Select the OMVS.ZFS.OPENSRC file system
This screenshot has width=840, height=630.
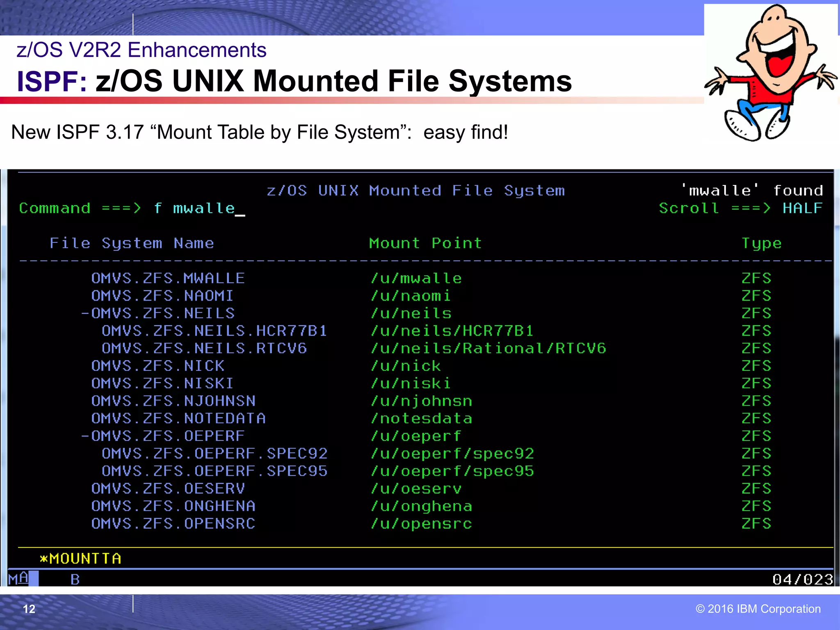[173, 524]
